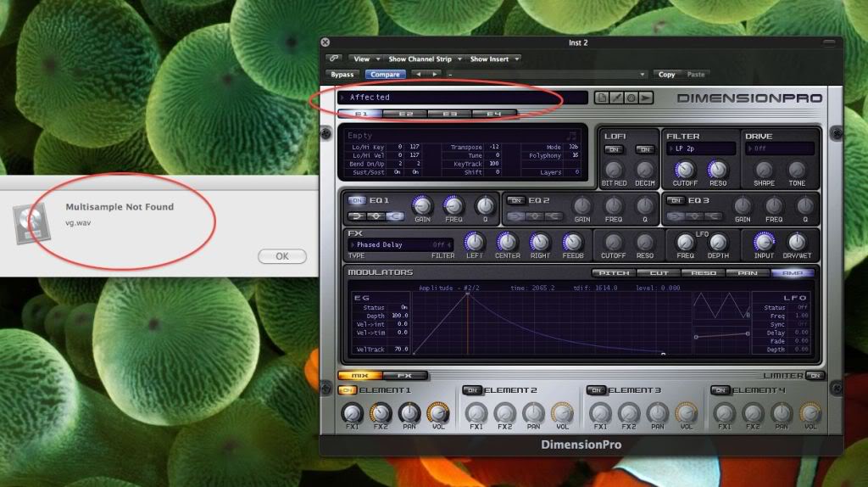Open the FX type Phased Delay dropdown
This screenshot has height=487, width=868.
401,244
